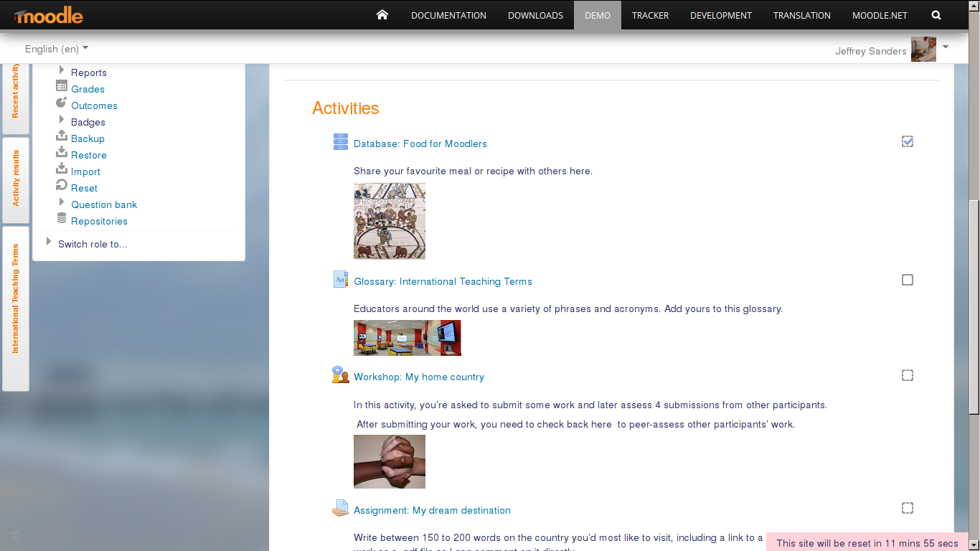
Task: Click the Reset link
Action: (84, 188)
